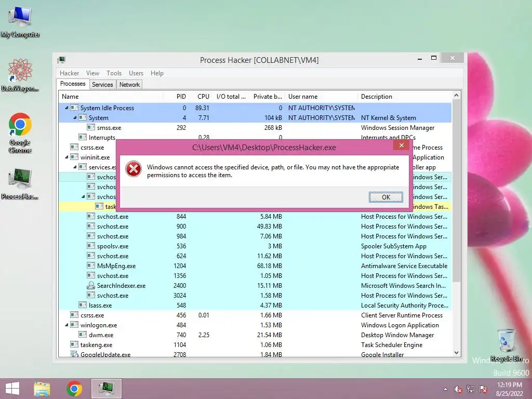Viewport: 532px width, 399px height.
Task: Select svchost.exe with PID 984
Action: coord(255,236)
